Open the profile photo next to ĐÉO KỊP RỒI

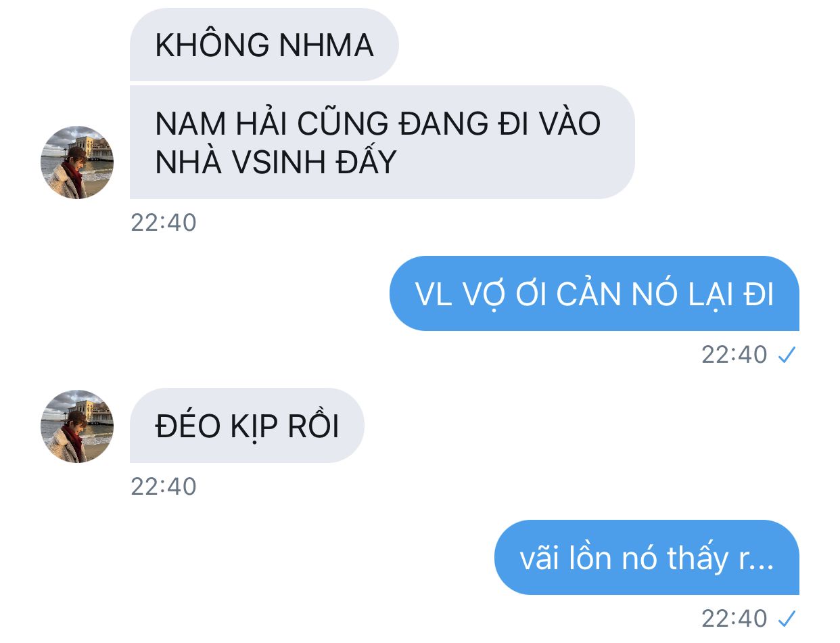(77, 426)
